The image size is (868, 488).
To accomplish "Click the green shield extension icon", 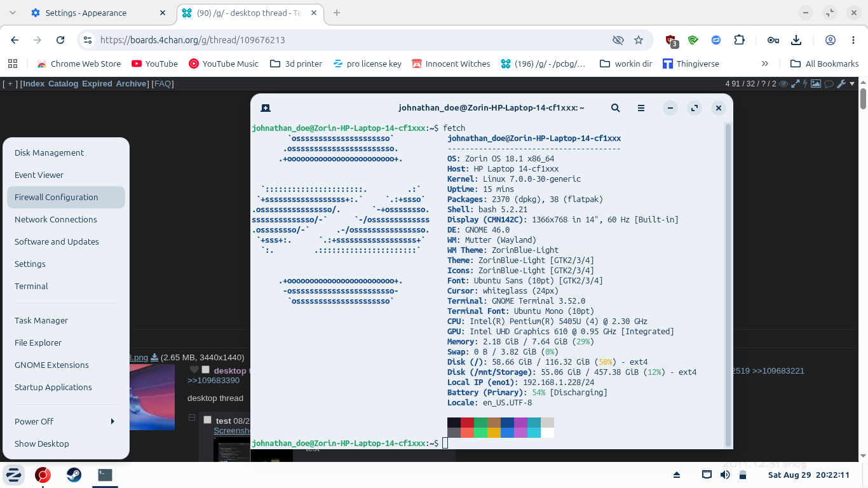I will point(693,40).
